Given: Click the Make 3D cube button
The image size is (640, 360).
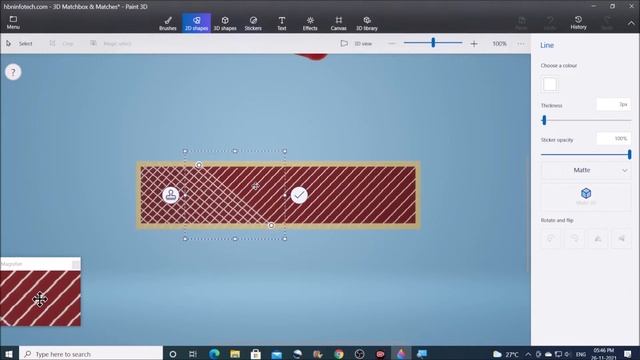Looking at the screenshot, I should 586,196.
